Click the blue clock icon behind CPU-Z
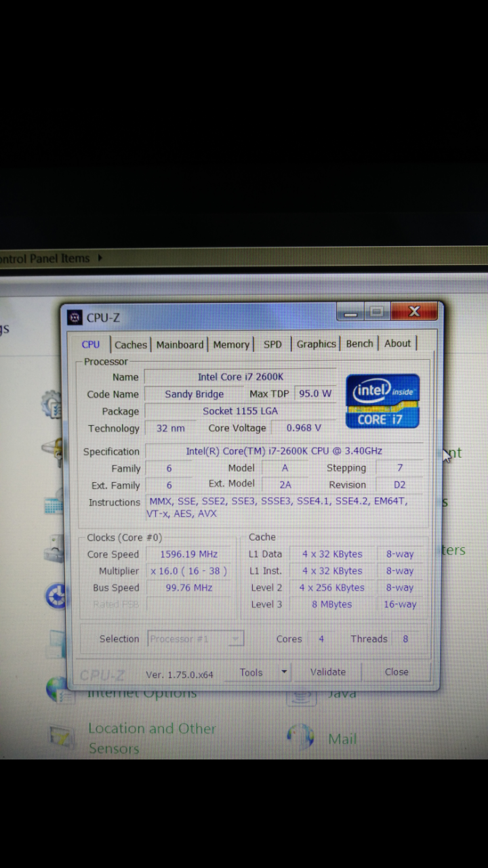 coord(56,596)
